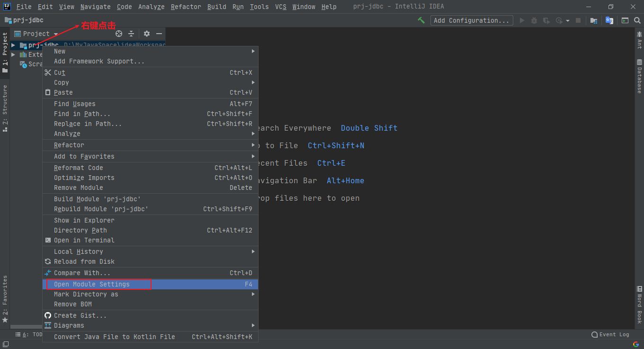
Task: Click the Run Anything console icon
Action: click(625, 20)
